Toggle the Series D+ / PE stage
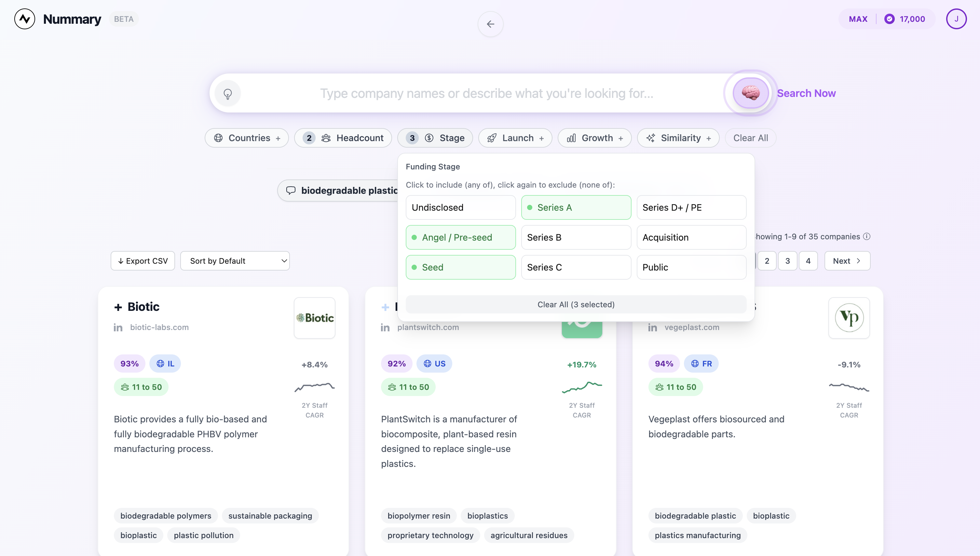Image resolution: width=980 pixels, height=556 pixels. (691, 207)
